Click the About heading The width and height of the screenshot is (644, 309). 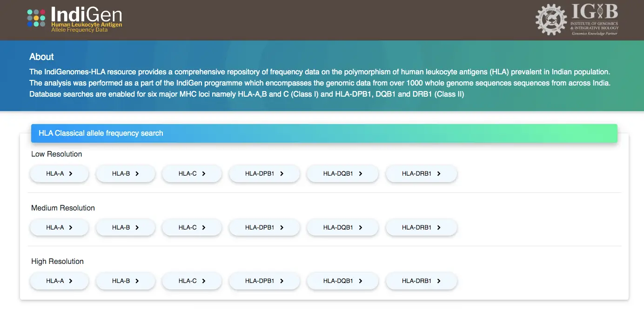pyautogui.click(x=41, y=57)
